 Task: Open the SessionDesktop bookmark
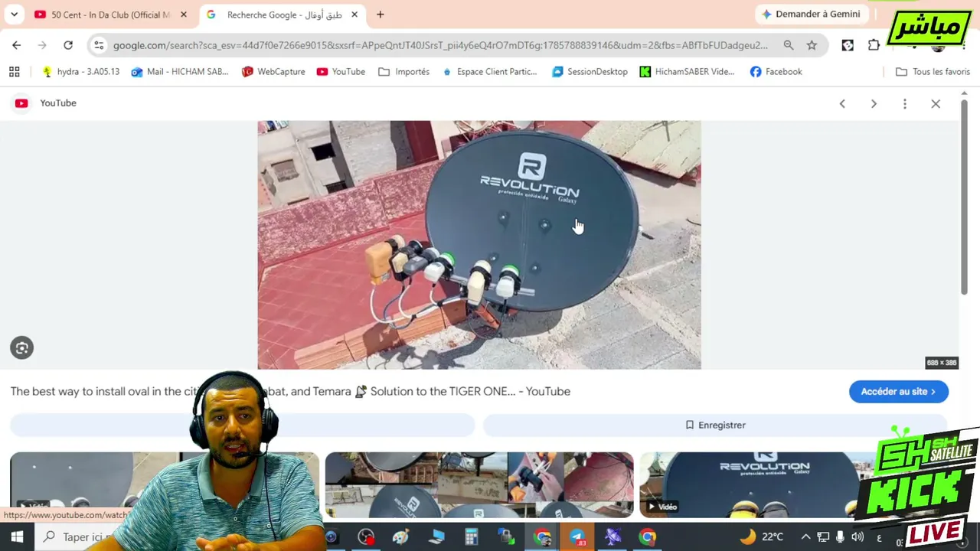(590, 71)
